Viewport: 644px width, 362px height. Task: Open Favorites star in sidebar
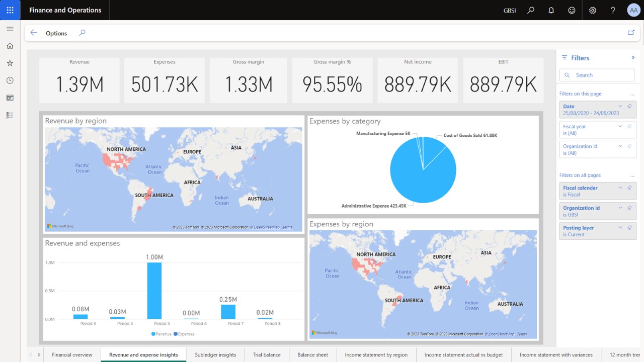10,63
